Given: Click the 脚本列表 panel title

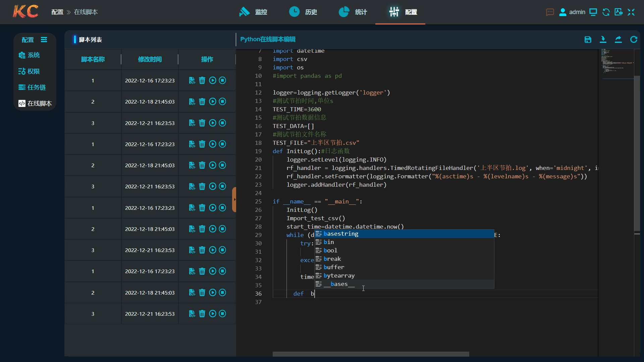Looking at the screenshot, I should click(x=90, y=40).
